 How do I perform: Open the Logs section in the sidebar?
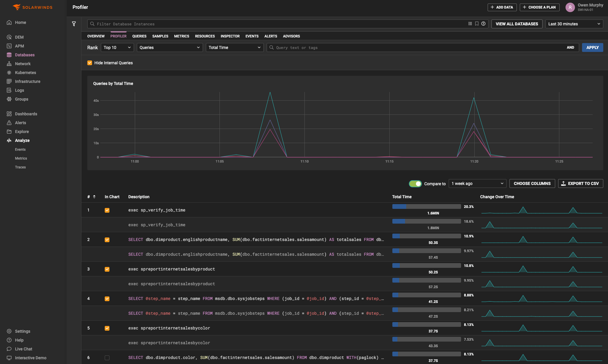click(x=19, y=90)
